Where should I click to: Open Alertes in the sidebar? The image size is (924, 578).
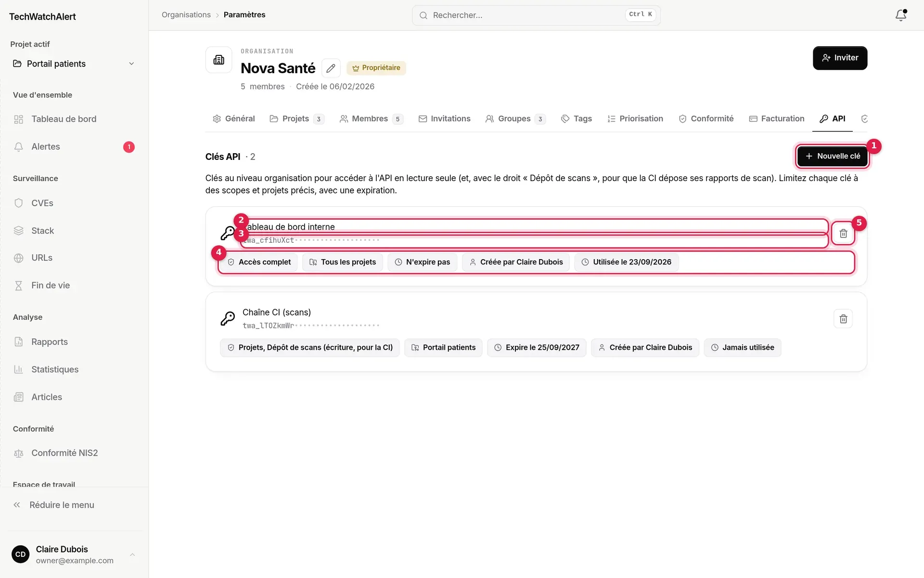click(x=74, y=147)
